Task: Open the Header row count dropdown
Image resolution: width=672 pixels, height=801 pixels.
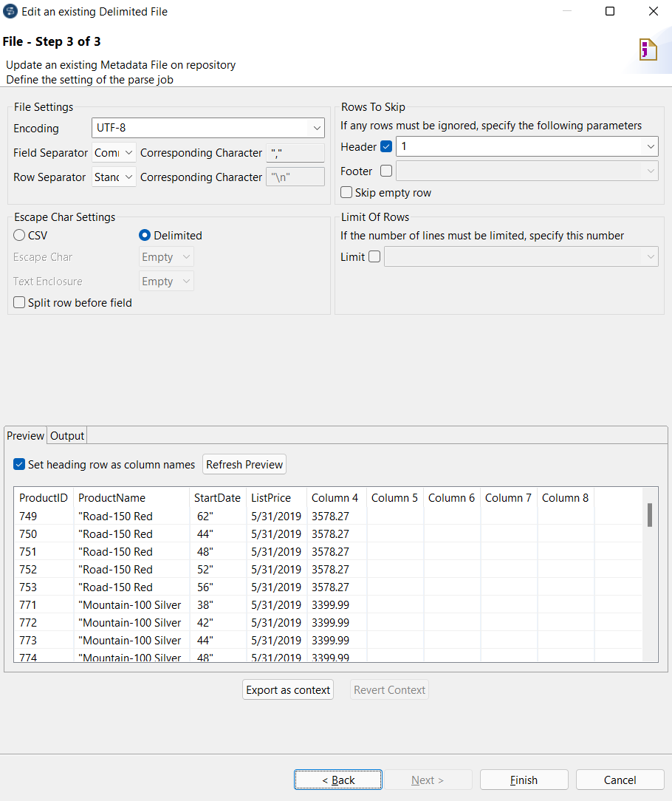Action: point(527,146)
